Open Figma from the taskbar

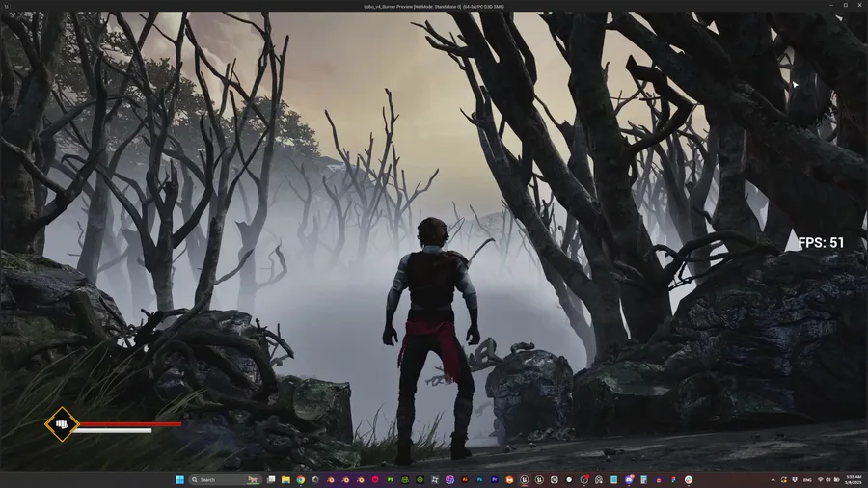pos(674,479)
